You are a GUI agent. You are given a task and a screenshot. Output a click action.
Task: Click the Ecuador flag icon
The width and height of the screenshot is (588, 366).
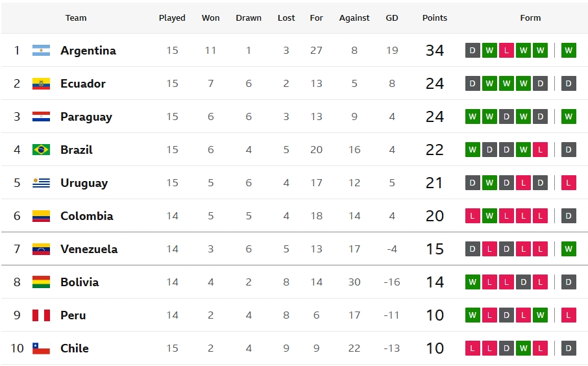coord(41,83)
